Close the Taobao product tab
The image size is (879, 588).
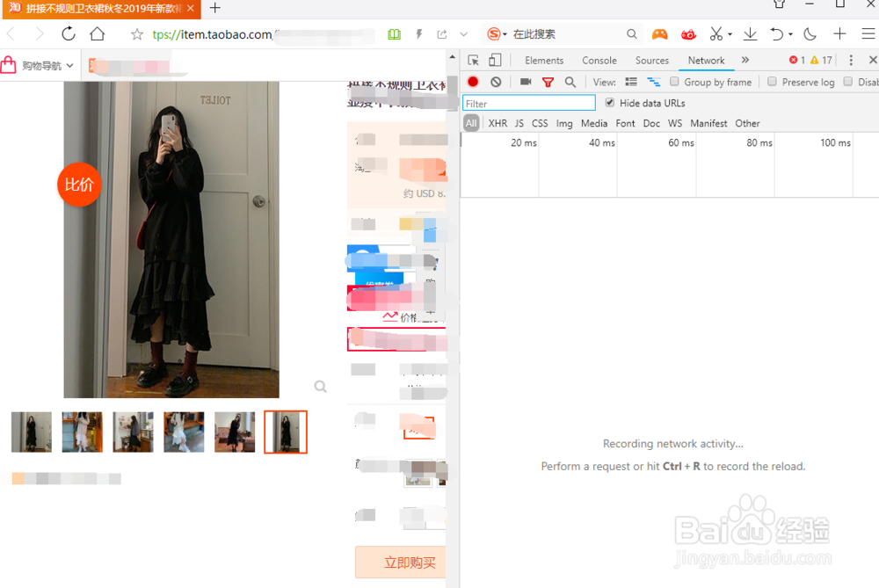(191, 8)
